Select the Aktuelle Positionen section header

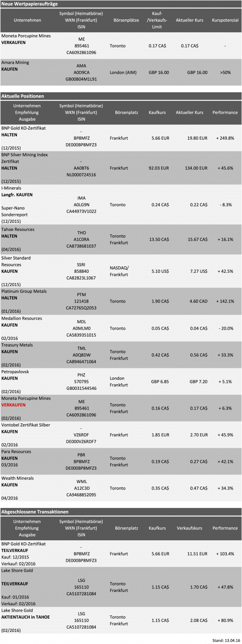click(x=23, y=96)
